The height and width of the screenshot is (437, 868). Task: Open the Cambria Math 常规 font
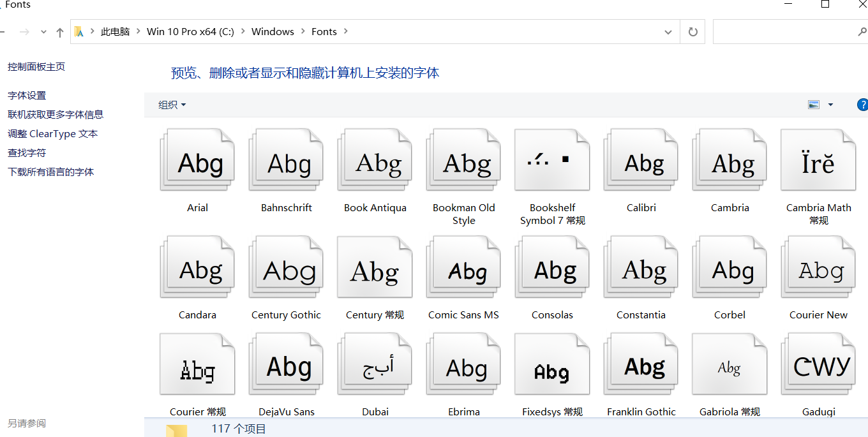tap(818, 159)
